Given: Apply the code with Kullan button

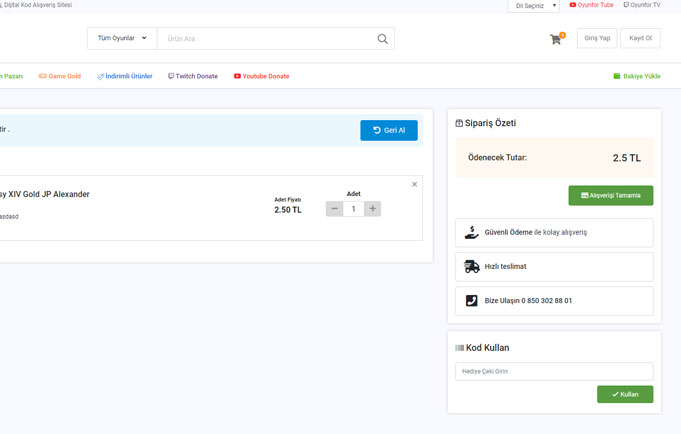Looking at the screenshot, I should click(624, 394).
